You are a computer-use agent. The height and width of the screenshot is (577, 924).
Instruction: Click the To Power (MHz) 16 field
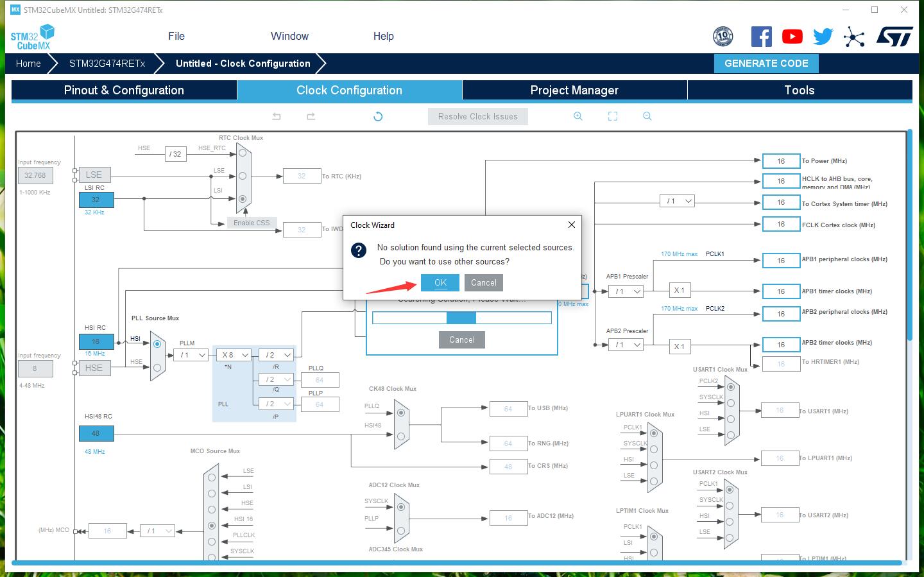click(x=781, y=161)
